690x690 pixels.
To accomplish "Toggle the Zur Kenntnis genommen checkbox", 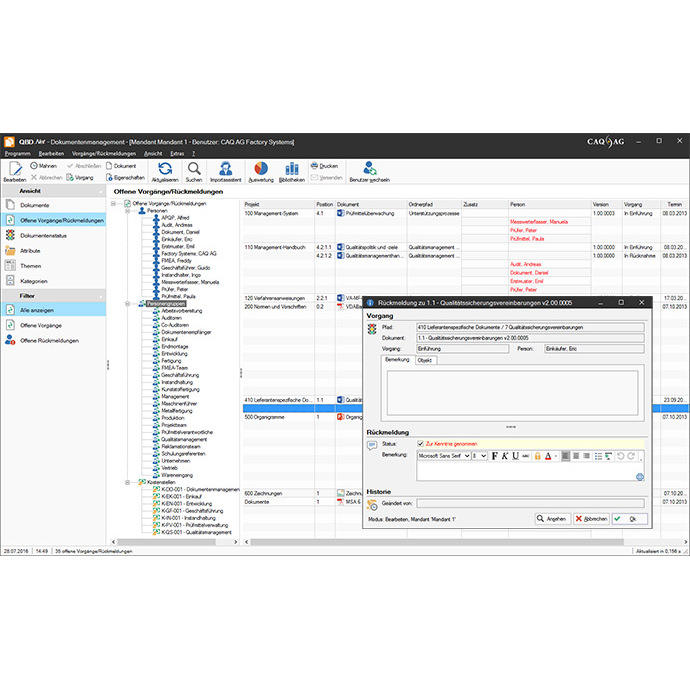I will click(420, 444).
